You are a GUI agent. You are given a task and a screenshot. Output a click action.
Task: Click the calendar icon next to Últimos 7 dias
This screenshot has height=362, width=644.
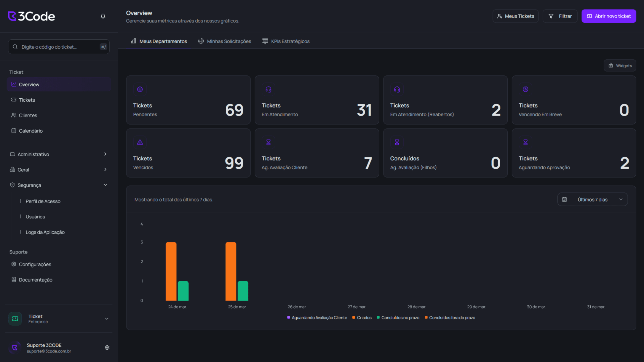coord(564,199)
